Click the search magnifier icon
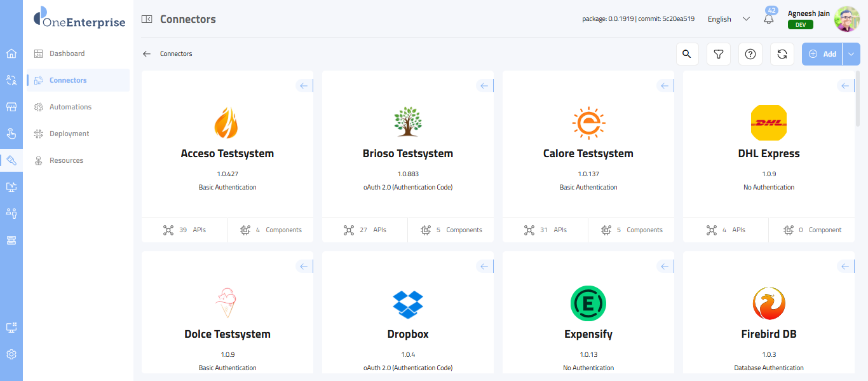This screenshot has height=381, width=868. click(686, 54)
